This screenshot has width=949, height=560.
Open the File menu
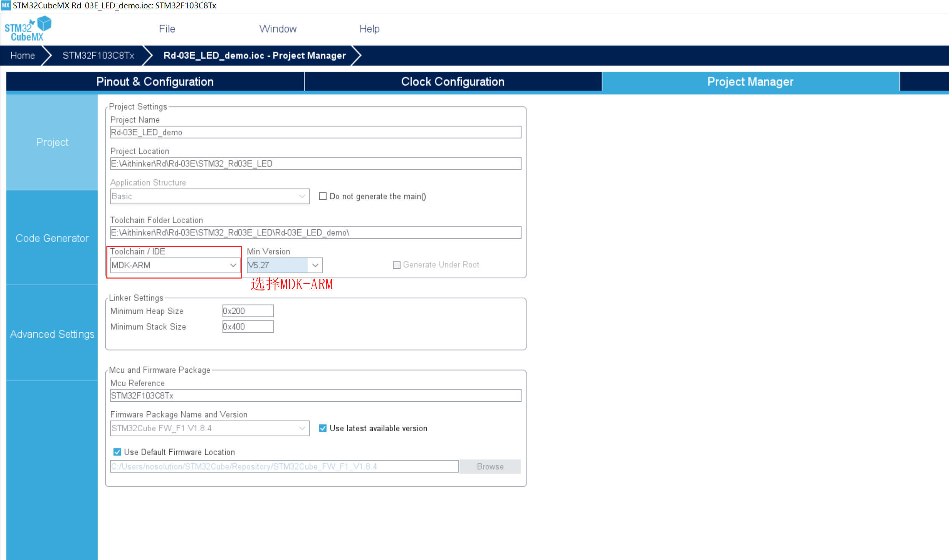pyautogui.click(x=167, y=29)
